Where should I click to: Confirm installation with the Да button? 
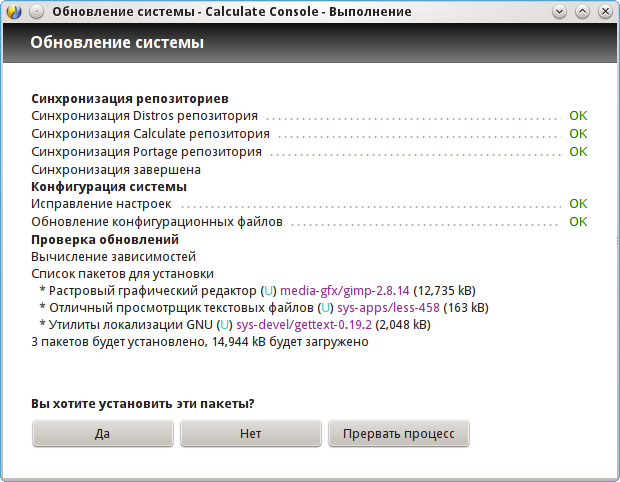click(103, 433)
